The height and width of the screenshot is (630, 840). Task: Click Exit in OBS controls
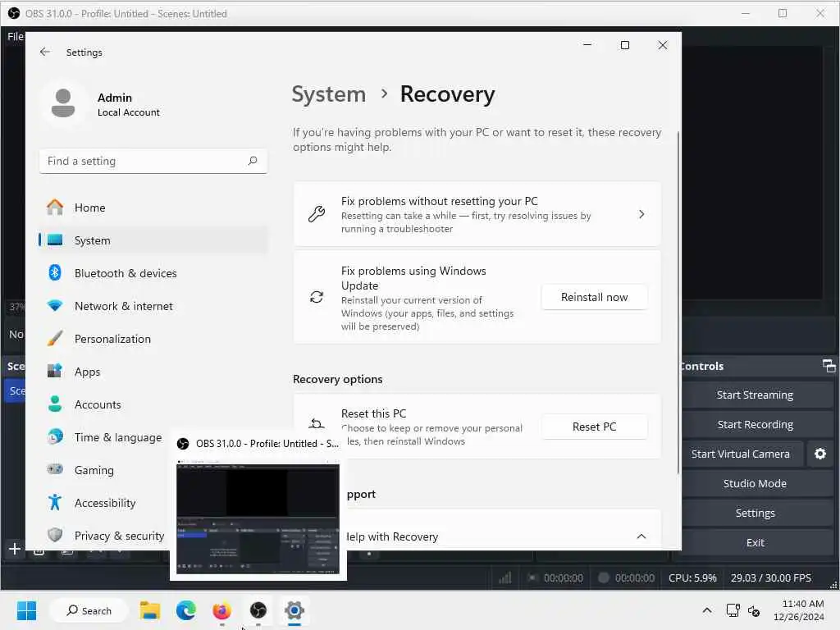click(x=755, y=543)
